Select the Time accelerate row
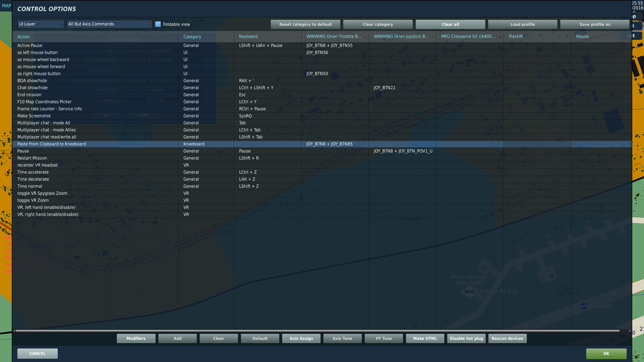 point(322,172)
